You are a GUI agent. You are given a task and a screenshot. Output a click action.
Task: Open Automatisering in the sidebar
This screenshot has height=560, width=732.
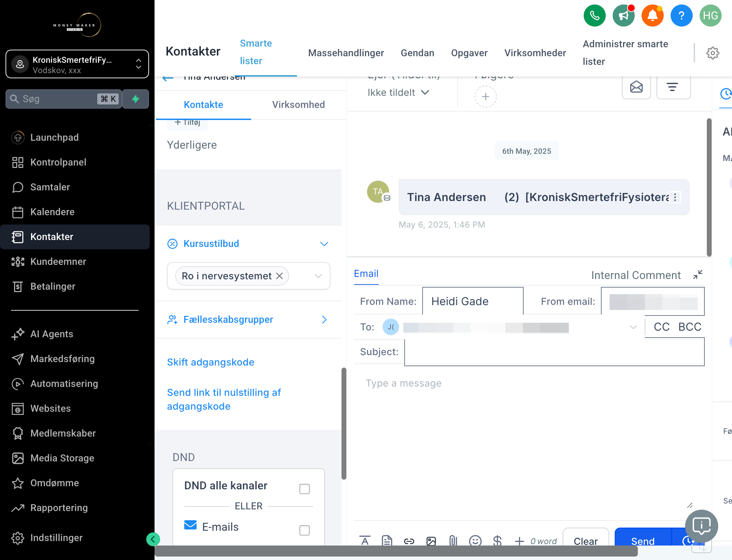[75, 384]
